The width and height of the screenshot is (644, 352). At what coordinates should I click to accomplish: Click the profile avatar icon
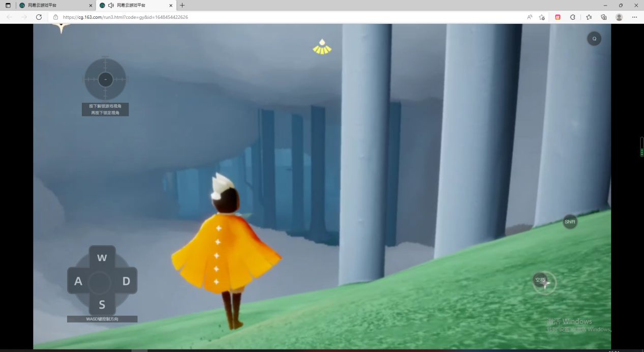(x=619, y=17)
